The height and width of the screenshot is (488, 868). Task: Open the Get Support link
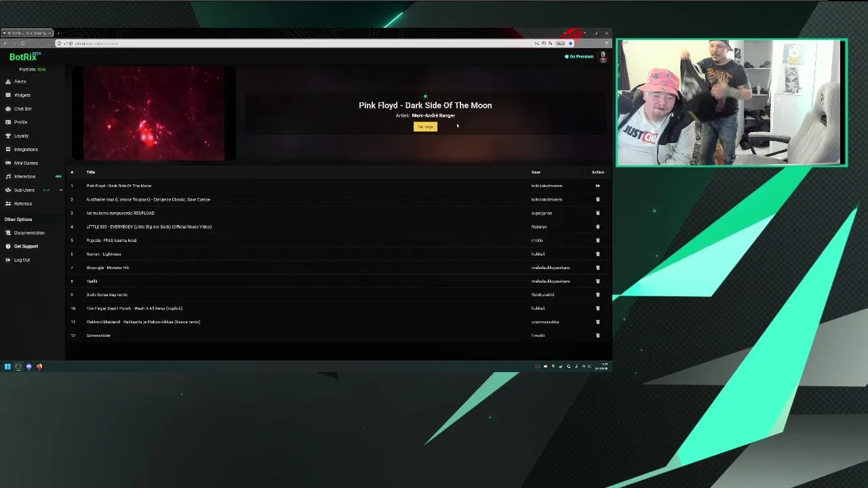click(26, 246)
